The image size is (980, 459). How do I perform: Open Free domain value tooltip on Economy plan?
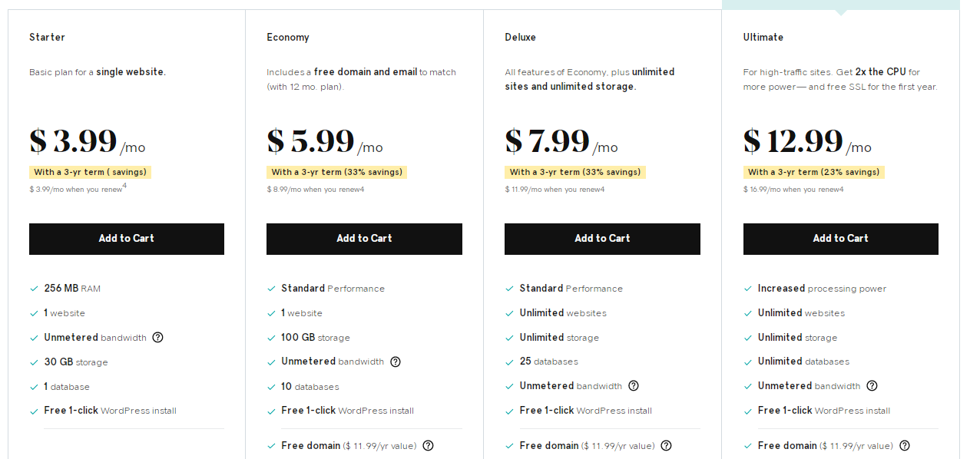point(428,445)
